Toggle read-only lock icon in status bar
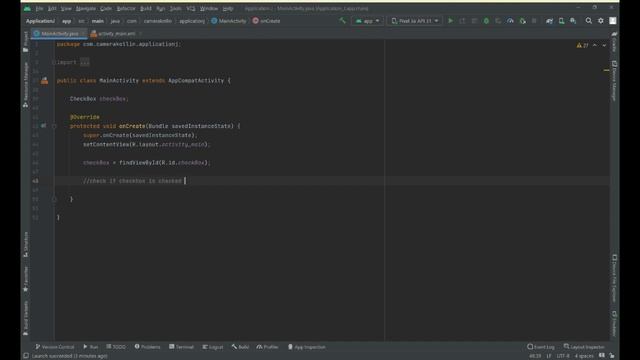Image resolution: width=640 pixels, height=360 pixels. coord(612,356)
